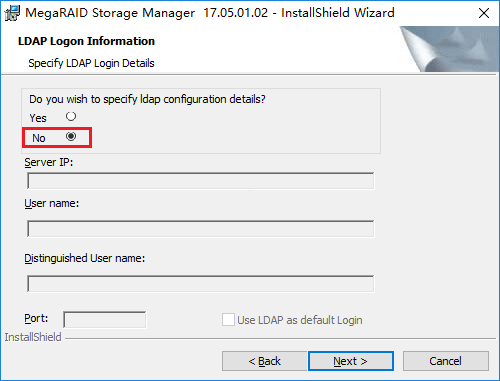This screenshot has width=500, height=381.
Task: Select the No radio button
Action: [71, 136]
